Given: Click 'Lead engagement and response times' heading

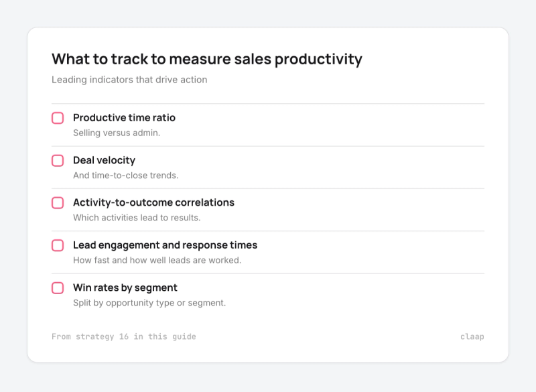Looking at the screenshot, I should (x=165, y=245).
